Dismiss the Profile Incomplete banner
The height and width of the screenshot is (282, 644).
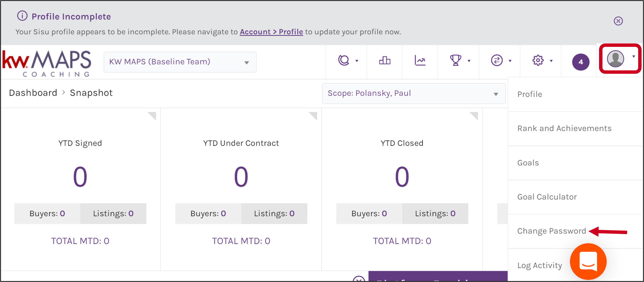pos(618,21)
